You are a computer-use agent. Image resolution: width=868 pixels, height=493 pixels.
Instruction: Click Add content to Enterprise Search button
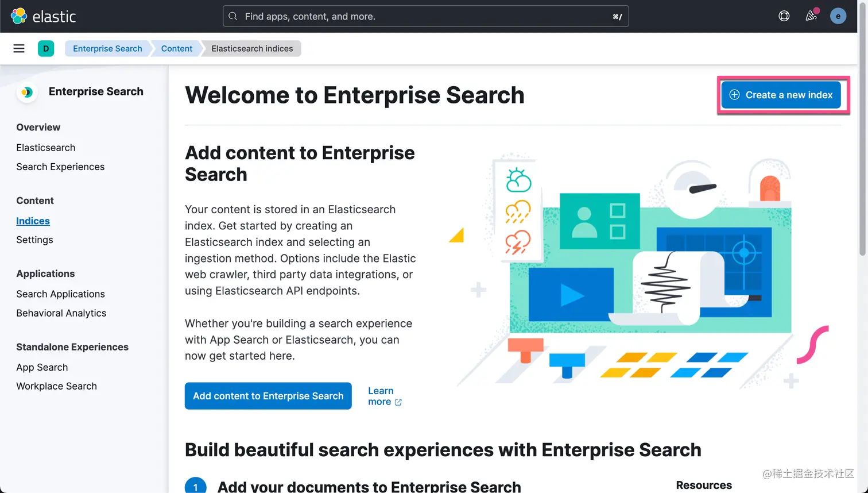click(268, 396)
